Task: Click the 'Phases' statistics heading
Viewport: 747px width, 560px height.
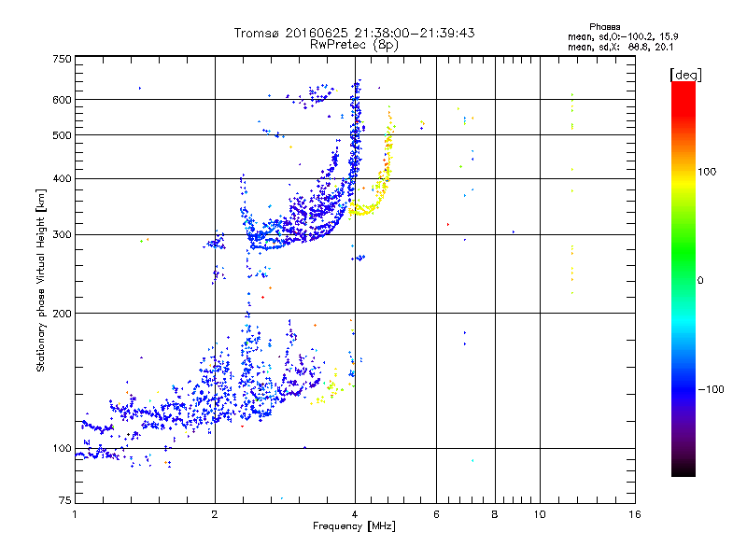Action: (x=604, y=27)
